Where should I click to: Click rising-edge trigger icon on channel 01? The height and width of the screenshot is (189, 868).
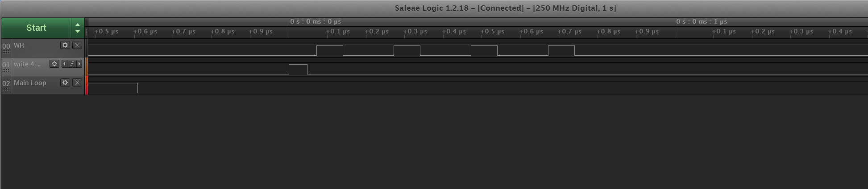coord(72,64)
